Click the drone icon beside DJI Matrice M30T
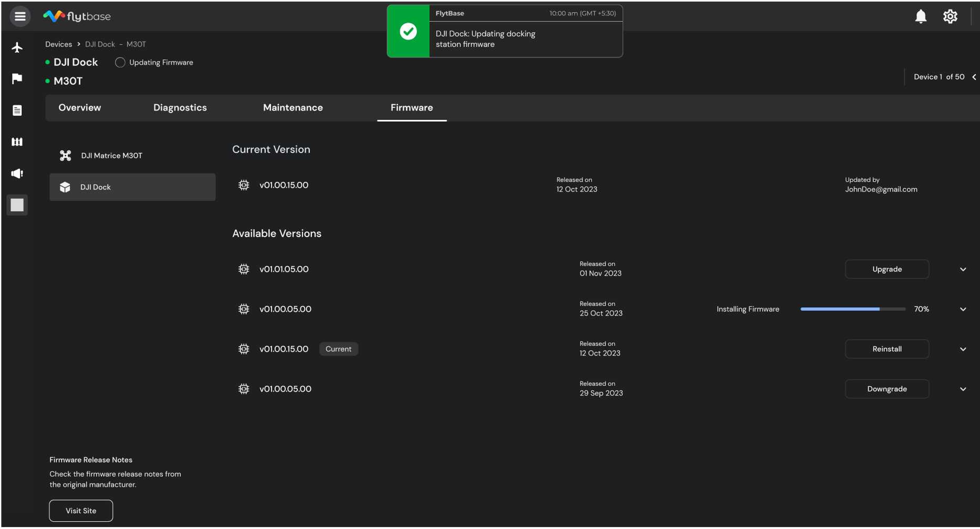Screen dimensions: 980x529 point(65,155)
